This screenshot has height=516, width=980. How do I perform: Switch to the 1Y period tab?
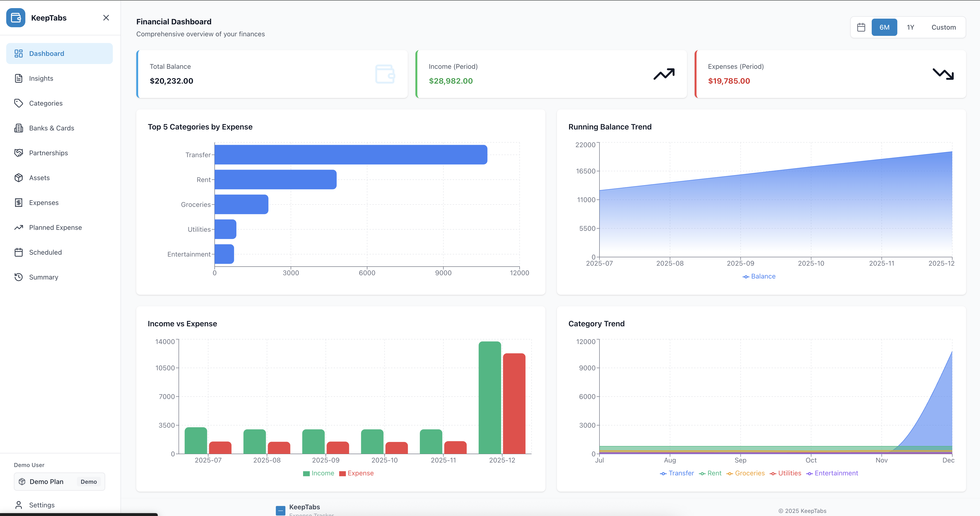tap(911, 27)
